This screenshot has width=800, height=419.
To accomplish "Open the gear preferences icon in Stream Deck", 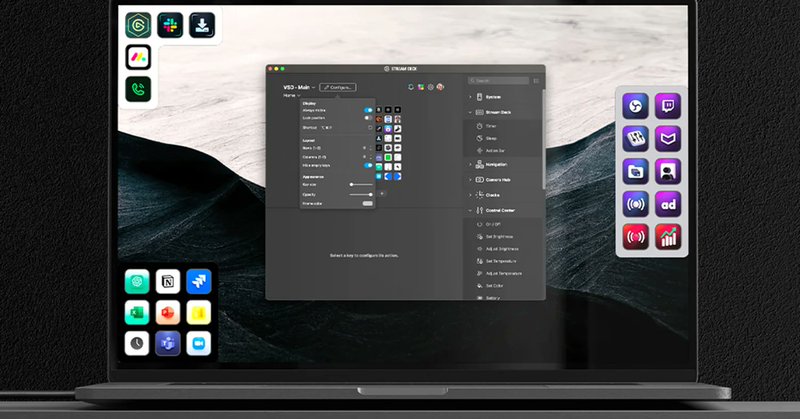I will click(x=431, y=87).
